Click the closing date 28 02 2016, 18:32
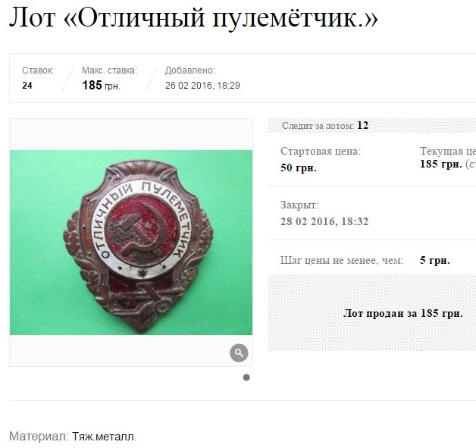Screen dimensions: 476x448 324,221
